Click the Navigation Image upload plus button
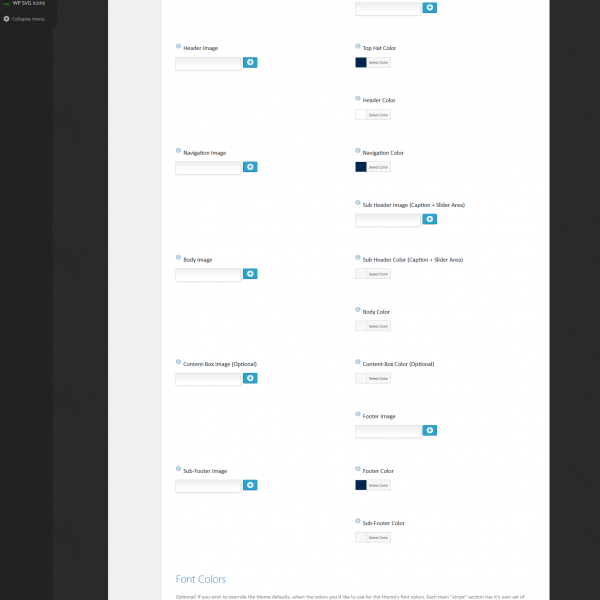Viewport: 600px width, 600px height. click(250, 167)
